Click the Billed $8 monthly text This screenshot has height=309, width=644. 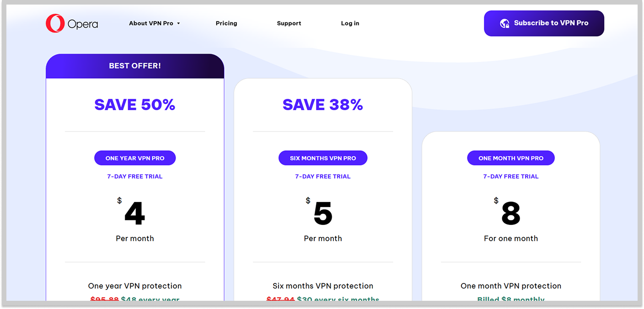coord(511,300)
